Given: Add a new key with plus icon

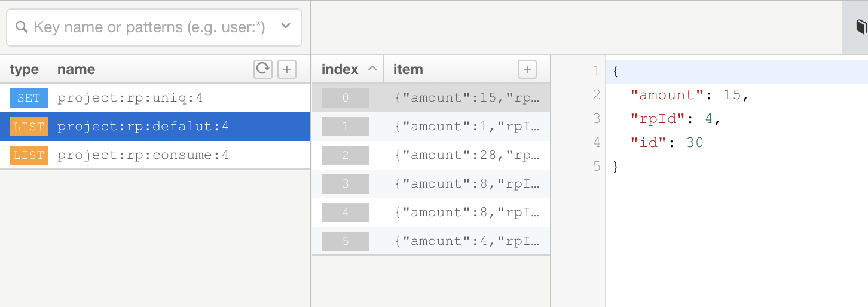Looking at the screenshot, I should click(x=287, y=69).
